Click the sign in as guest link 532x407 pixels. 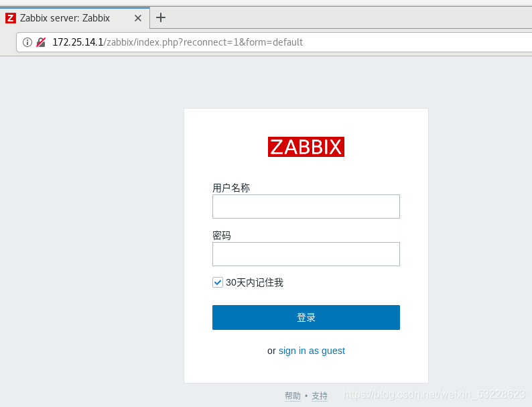tap(312, 351)
